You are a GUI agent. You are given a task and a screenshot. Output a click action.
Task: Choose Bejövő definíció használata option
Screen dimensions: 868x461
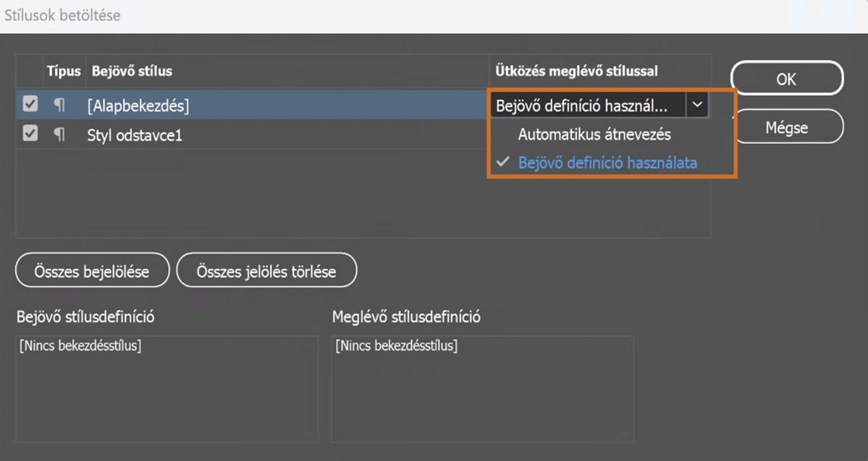(607, 163)
